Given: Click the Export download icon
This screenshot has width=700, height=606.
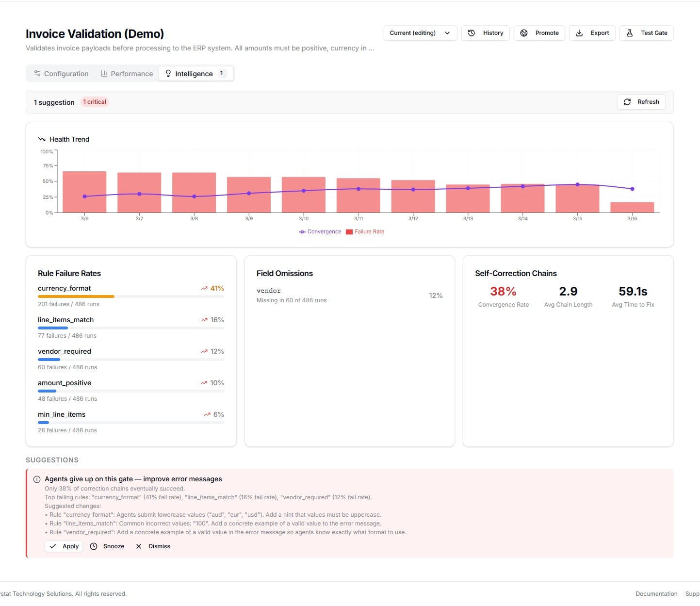Looking at the screenshot, I should (579, 33).
